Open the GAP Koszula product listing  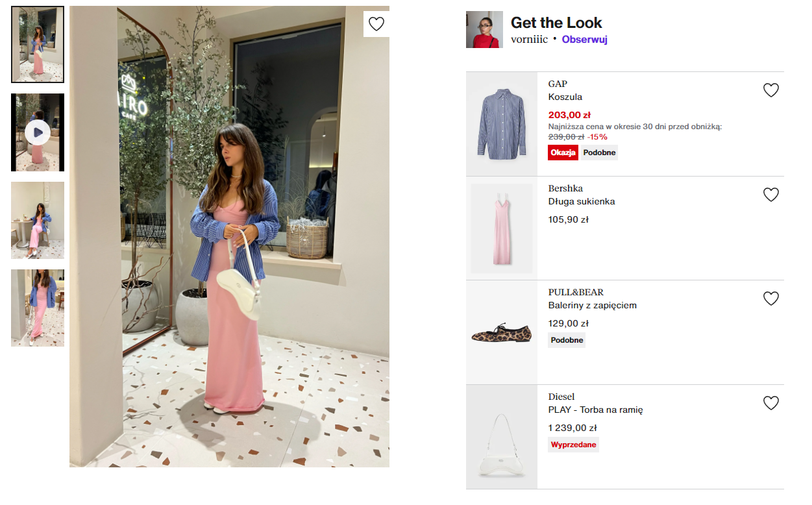point(565,97)
